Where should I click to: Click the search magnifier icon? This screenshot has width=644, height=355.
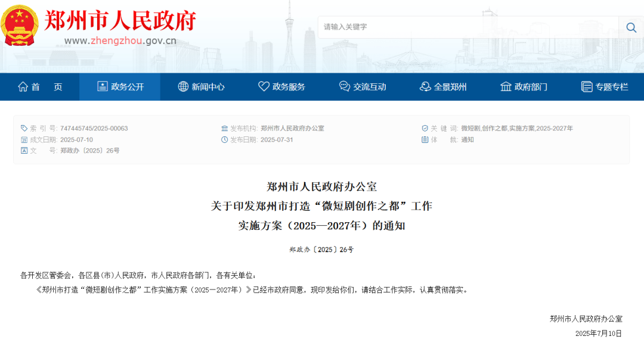[630, 27]
